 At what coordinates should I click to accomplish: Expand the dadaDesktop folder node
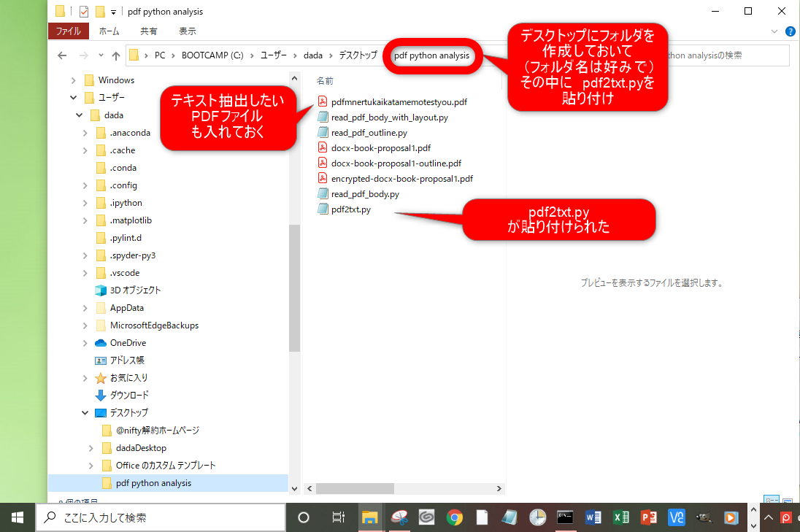(x=91, y=448)
